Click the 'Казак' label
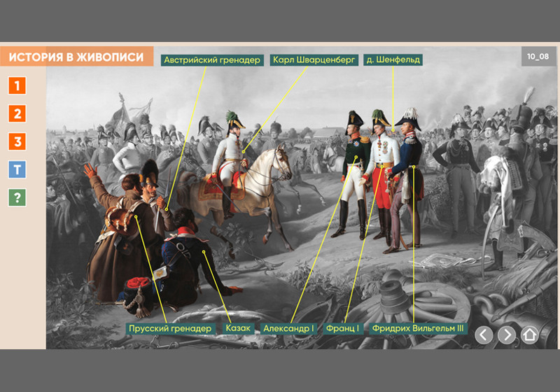Image resolution: width=560 pixels, height=392 pixels. pos(237,328)
